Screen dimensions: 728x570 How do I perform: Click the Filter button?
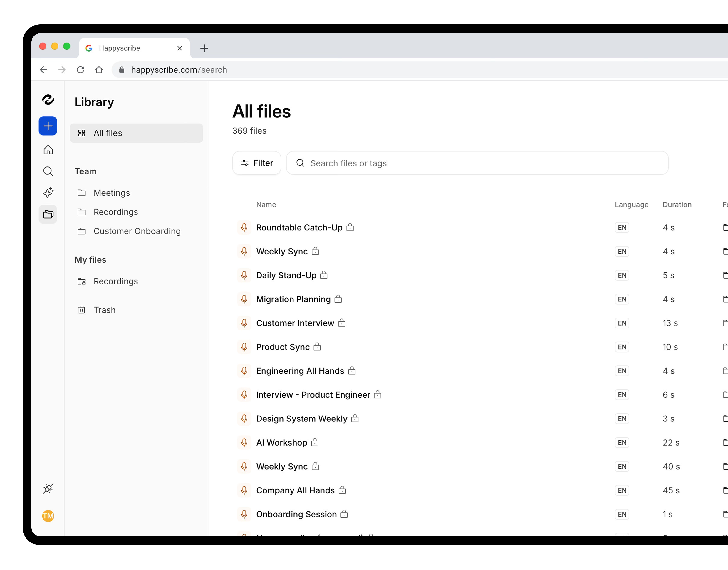pos(257,163)
